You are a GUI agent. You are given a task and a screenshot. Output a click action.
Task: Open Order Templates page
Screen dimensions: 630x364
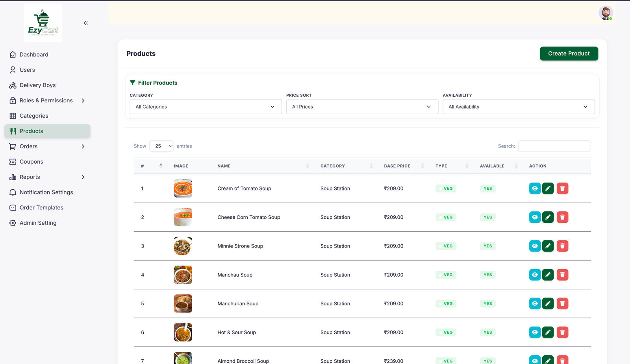(x=47, y=208)
